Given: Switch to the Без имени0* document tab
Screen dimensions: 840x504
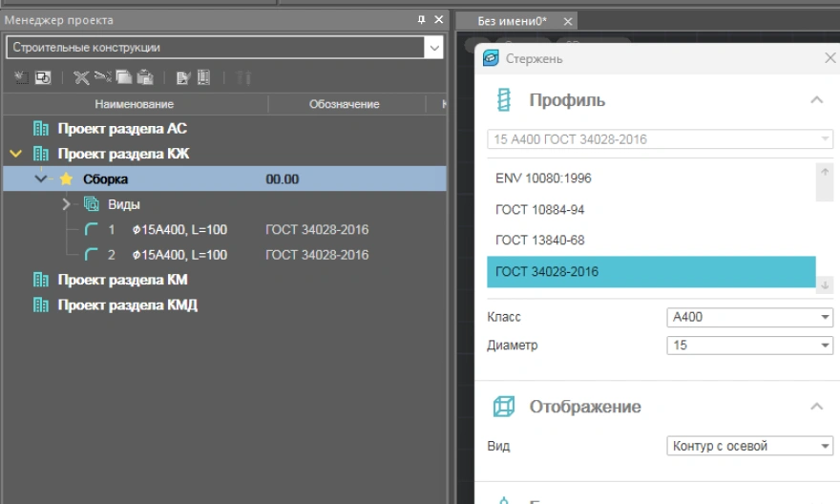Looking at the screenshot, I should 513,21.
